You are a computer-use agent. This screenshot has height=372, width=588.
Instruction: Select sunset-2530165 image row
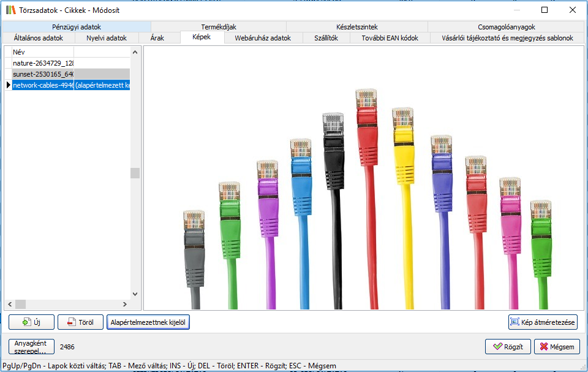(x=43, y=74)
